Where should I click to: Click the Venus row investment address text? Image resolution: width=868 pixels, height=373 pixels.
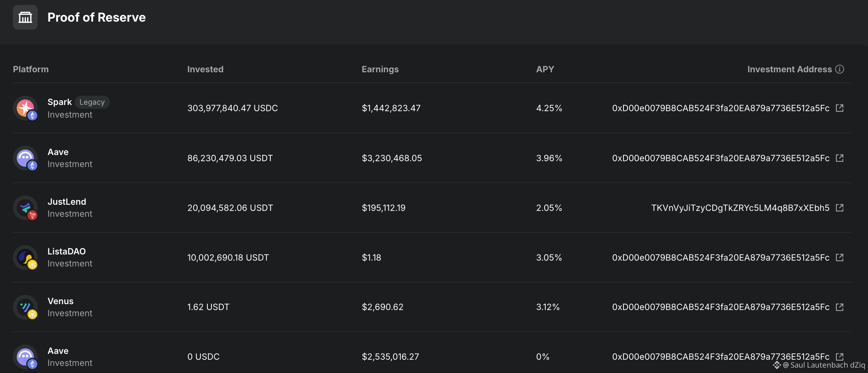click(721, 307)
